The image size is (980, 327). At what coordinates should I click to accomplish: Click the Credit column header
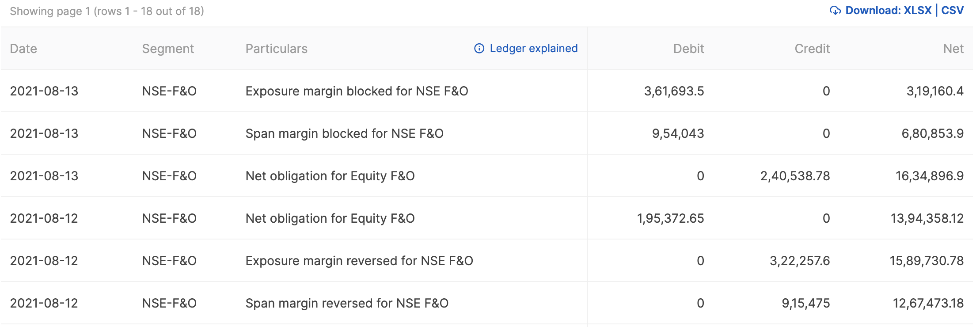click(x=812, y=49)
